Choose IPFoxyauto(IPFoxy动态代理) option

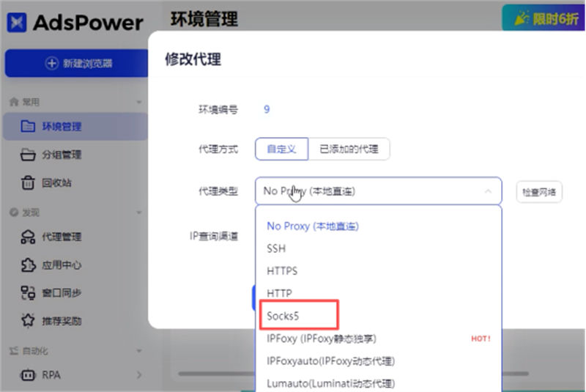tap(378, 361)
